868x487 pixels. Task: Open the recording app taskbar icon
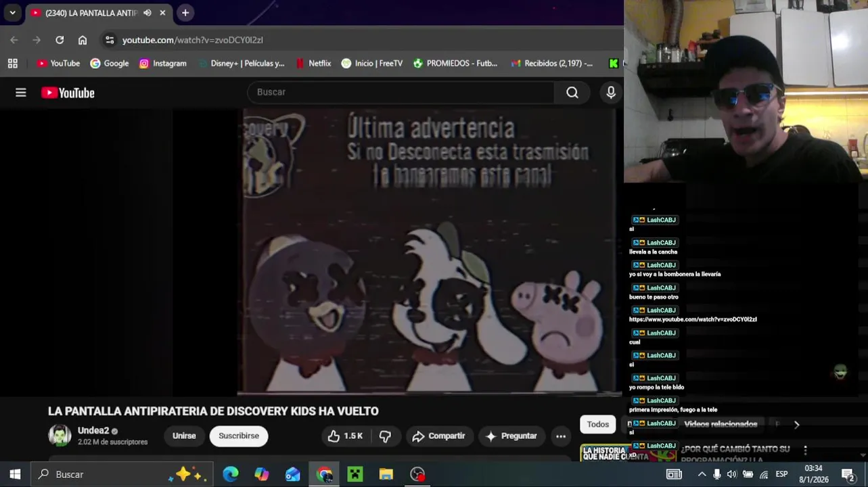417,474
